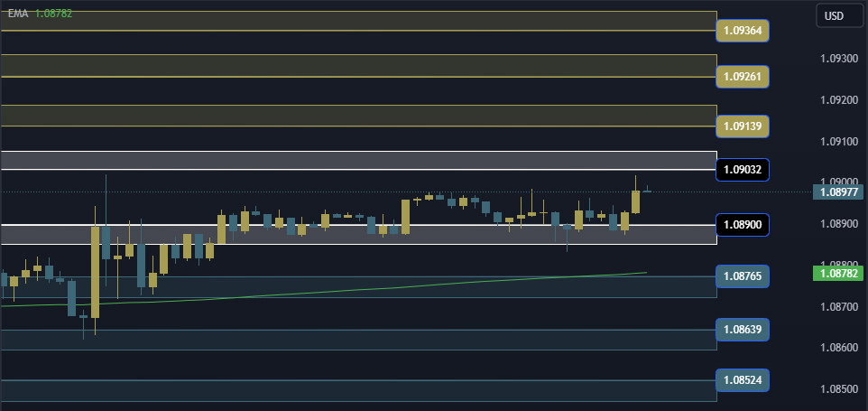Click the EMA indicator label
The image size is (868, 411).
18,14
